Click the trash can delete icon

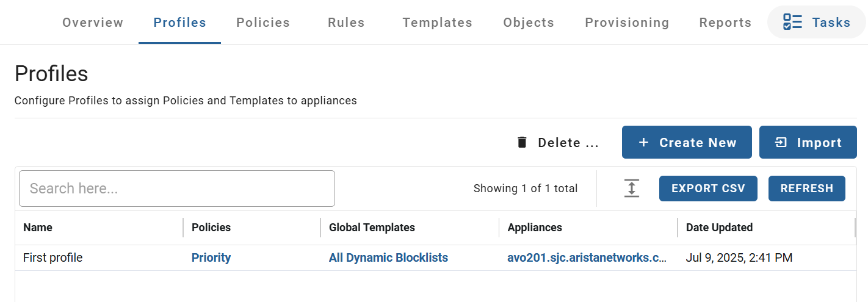(521, 142)
